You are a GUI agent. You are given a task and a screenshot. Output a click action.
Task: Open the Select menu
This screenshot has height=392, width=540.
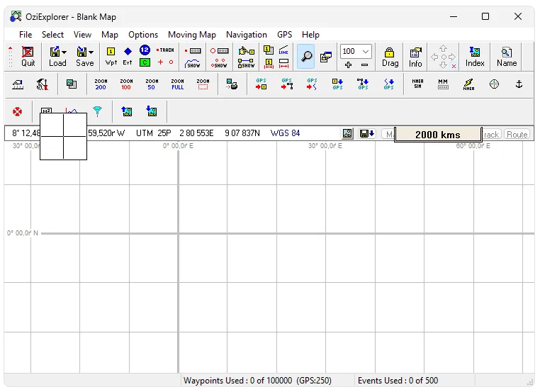pos(52,35)
